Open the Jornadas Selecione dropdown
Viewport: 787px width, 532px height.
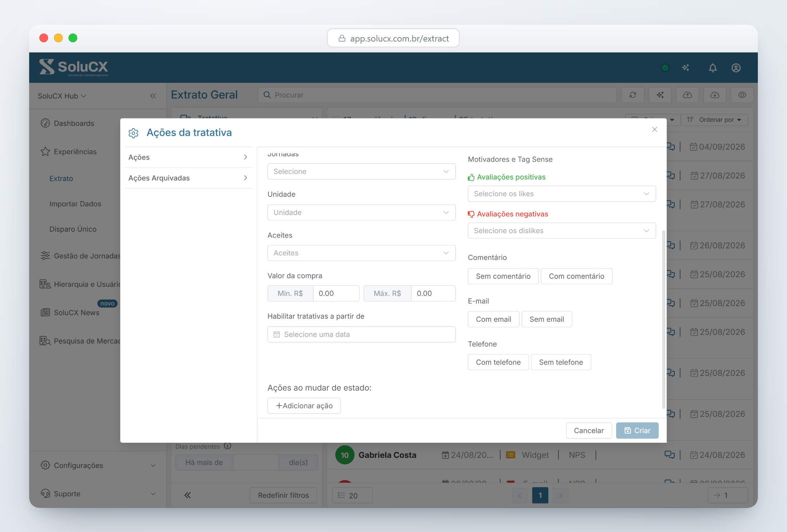(361, 171)
